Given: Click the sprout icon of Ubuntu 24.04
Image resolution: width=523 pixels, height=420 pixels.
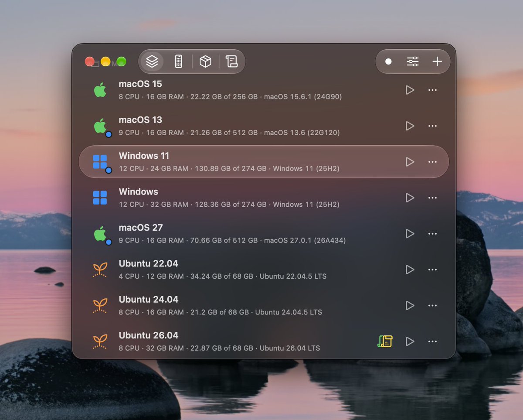Looking at the screenshot, I should pyautogui.click(x=100, y=305).
